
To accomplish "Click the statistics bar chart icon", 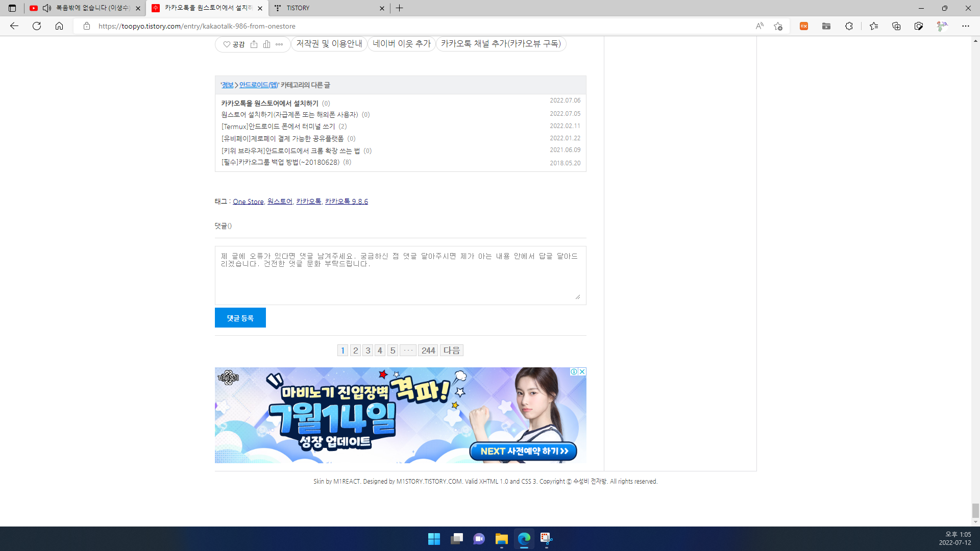I will pos(266,44).
